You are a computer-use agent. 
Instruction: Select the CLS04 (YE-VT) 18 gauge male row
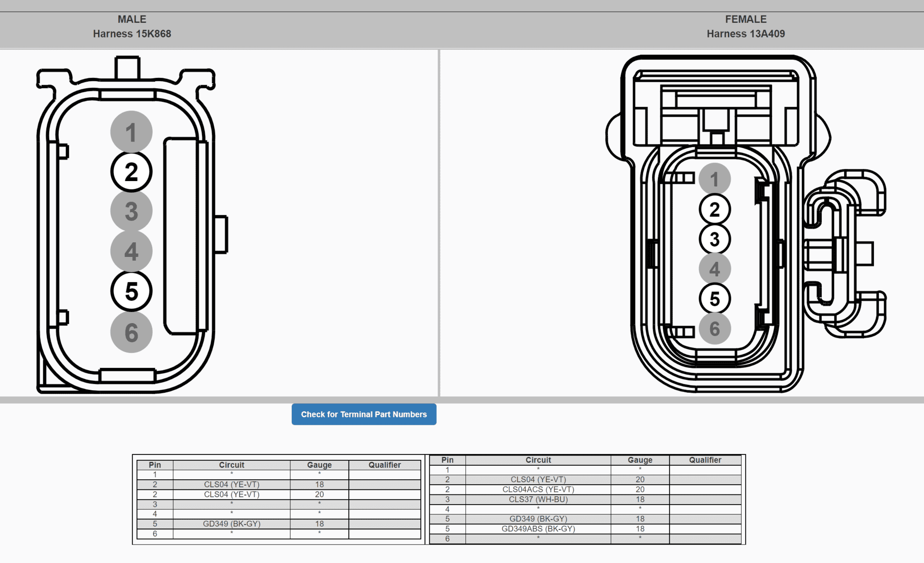click(279, 485)
